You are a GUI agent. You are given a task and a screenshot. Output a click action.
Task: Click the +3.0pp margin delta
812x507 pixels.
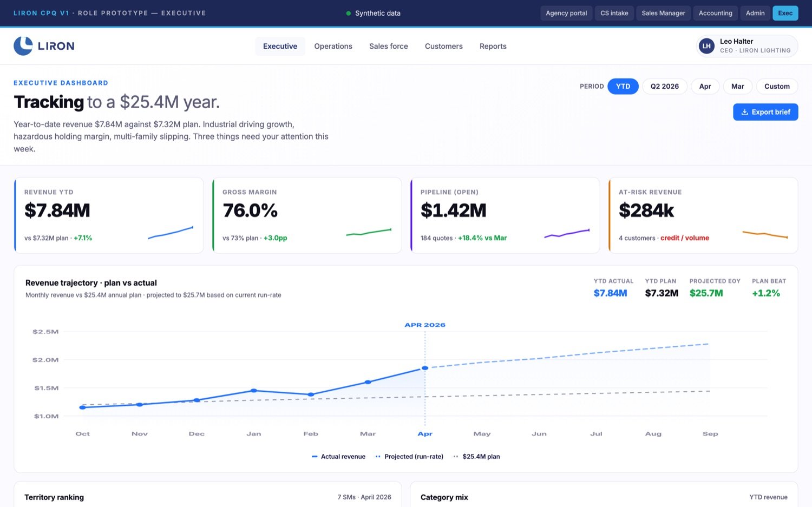tap(276, 238)
